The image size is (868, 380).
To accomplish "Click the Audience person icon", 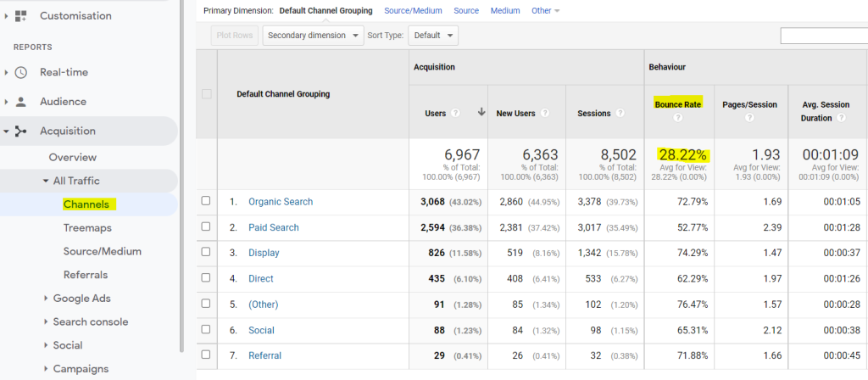I will (x=21, y=102).
